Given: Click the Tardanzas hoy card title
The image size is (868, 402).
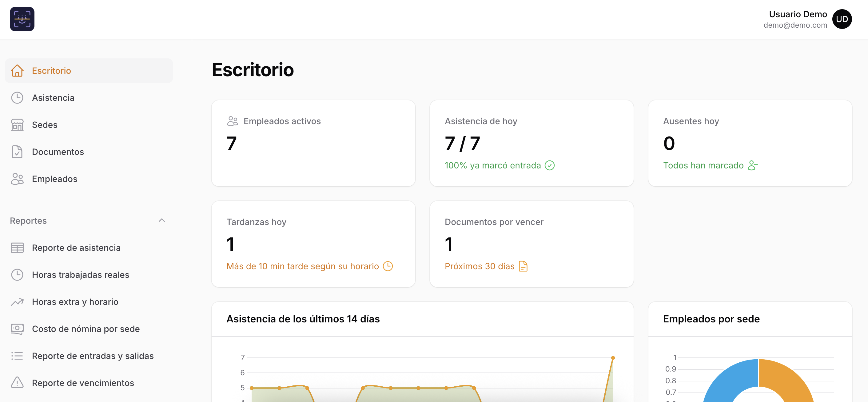Looking at the screenshot, I should point(256,222).
